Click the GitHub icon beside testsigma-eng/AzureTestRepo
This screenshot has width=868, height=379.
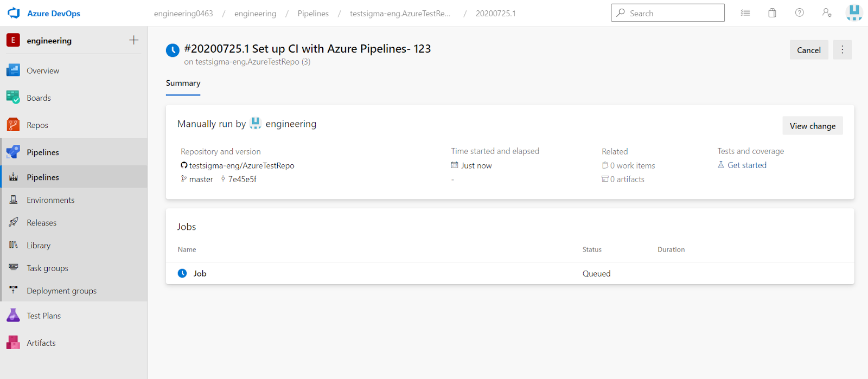tap(184, 165)
